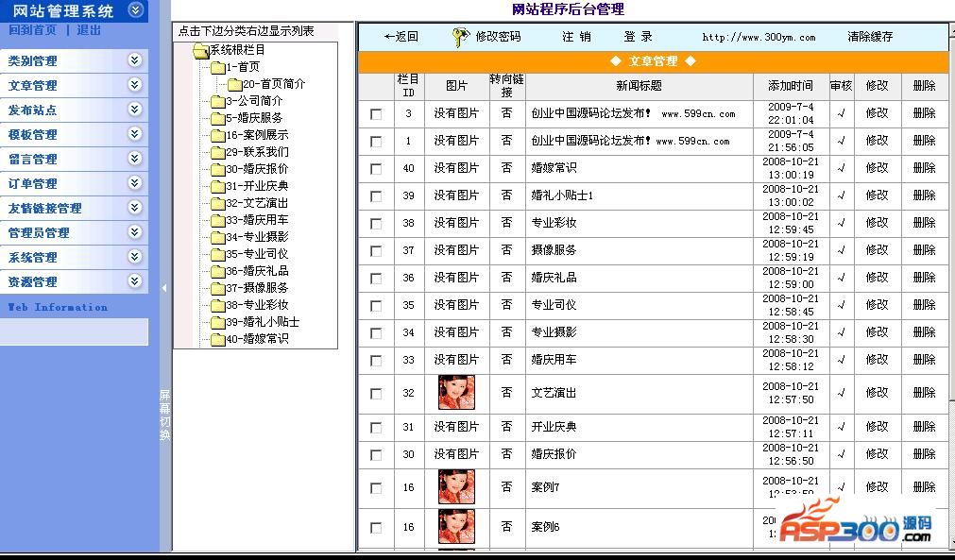Select the checkbox for 婚礼小贴士1 row
Screen dimensions: 955x560
coord(376,196)
